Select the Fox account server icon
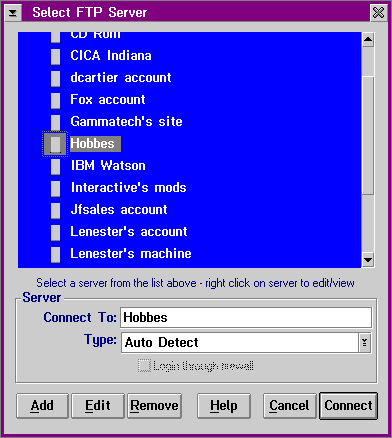This screenshot has width=392, height=438. (x=56, y=100)
